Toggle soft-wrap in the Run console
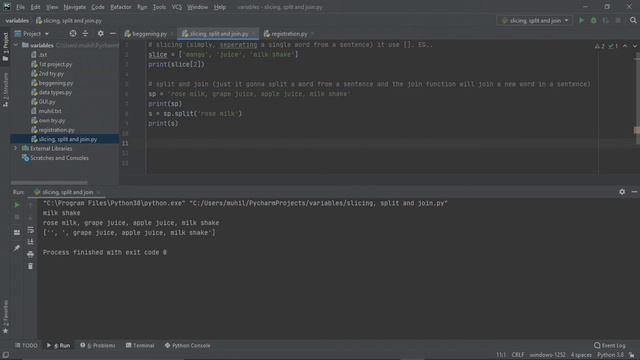This screenshot has height=360, width=640. (x=31, y=230)
